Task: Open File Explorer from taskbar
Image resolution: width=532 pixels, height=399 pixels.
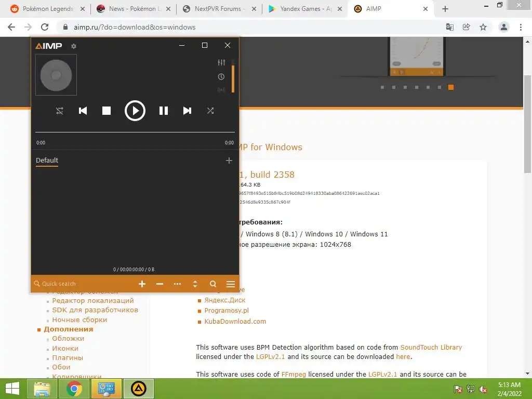Action: (x=42, y=389)
